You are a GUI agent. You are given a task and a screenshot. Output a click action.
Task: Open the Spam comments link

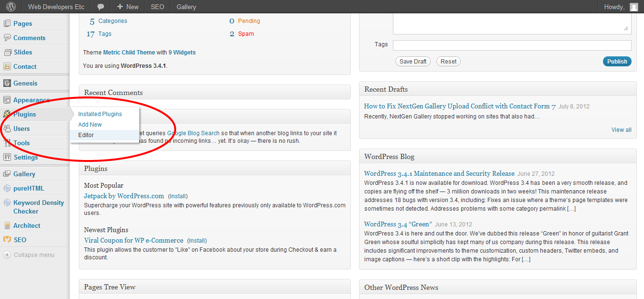pyautogui.click(x=246, y=34)
